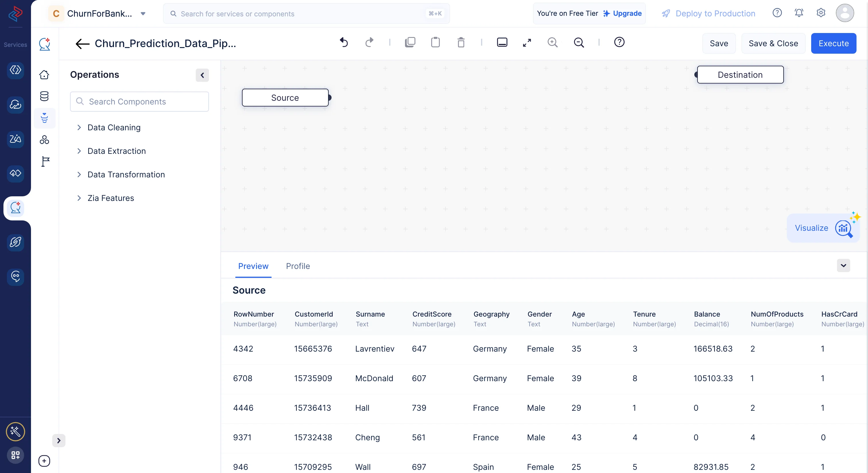
Task: Click the redo arrow icon
Action: click(x=369, y=42)
